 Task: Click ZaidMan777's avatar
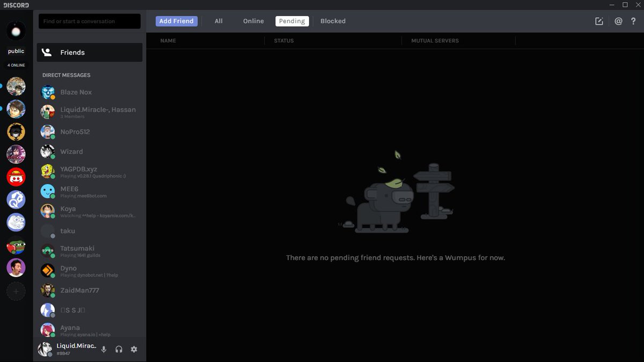[x=48, y=291]
